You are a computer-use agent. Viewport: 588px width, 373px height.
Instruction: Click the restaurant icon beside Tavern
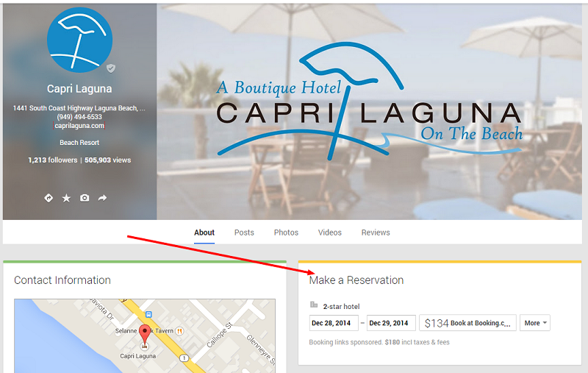tap(179, 330)
